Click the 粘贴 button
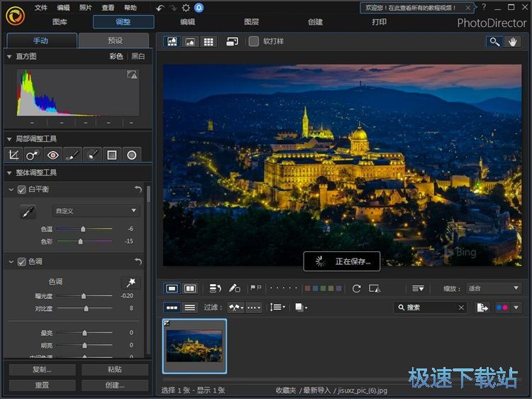Viewport: 532px width, 399px height. 115,369
